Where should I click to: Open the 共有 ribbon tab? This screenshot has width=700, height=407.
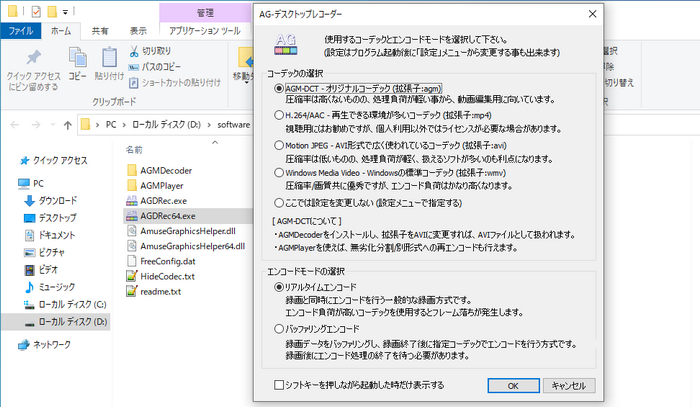tap(100, 31)
